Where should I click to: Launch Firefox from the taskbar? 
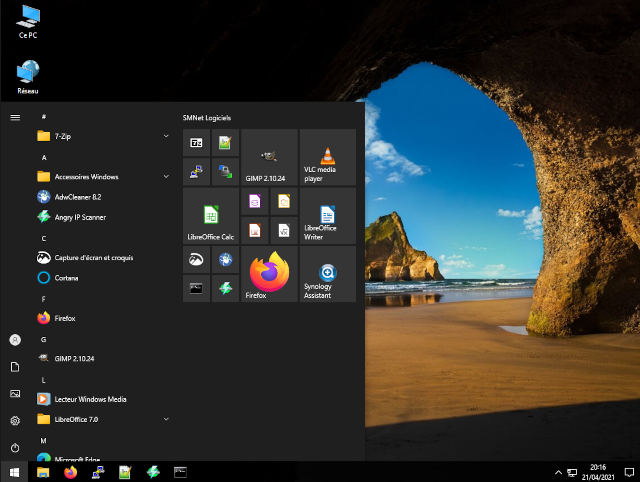(x=71, y=472)
